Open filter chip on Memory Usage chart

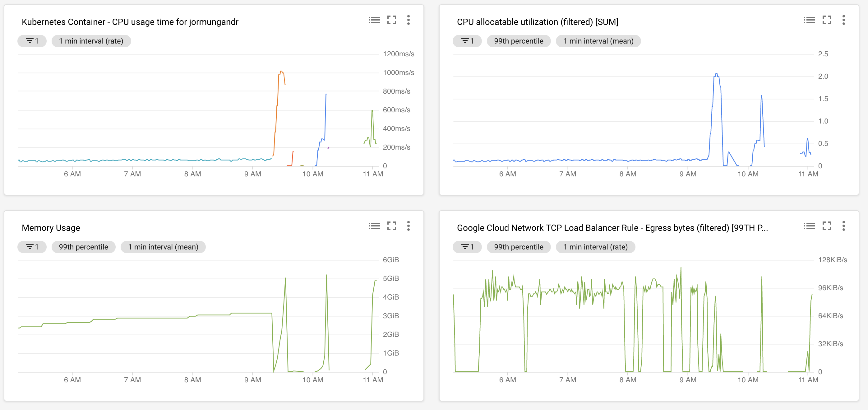coord(32,247)
